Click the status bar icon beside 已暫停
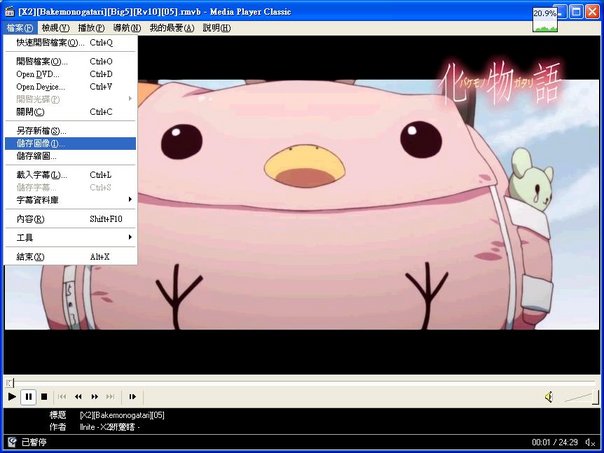The image size is (604, 453). [x=12, y=442]
